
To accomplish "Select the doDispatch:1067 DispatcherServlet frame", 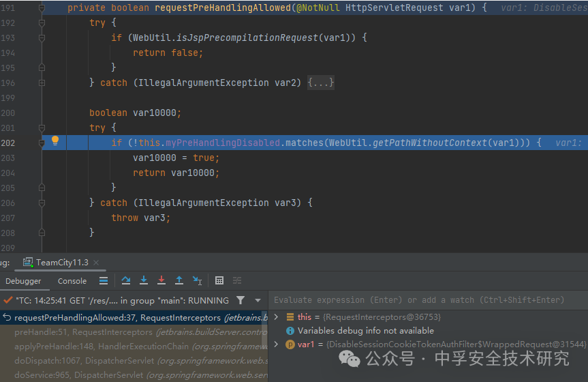I will [134, 361].
